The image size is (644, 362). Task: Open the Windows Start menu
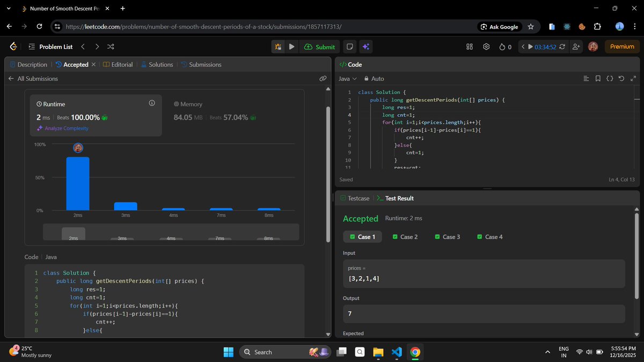pos(229,352)
